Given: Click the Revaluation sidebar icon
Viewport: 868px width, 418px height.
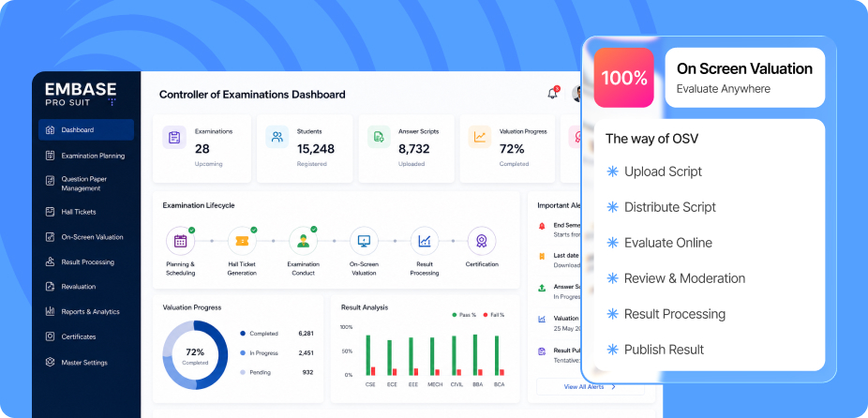Looking at the screenshot, I should tap(50, 286).
